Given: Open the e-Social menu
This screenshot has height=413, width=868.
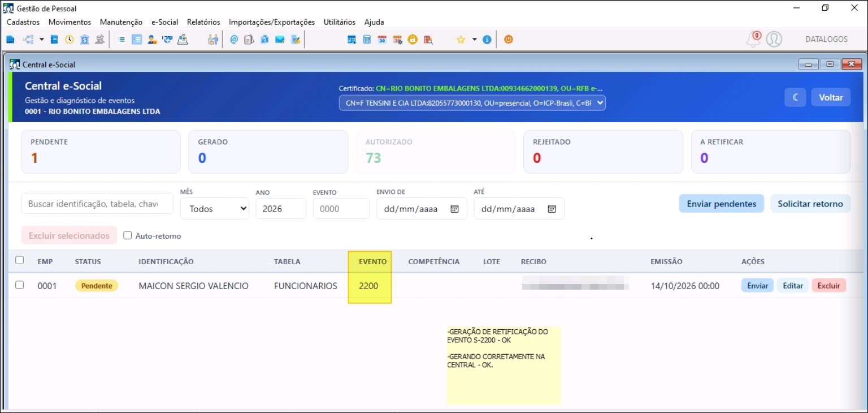Looking at the screenshot, I should [x=165, y=22].
